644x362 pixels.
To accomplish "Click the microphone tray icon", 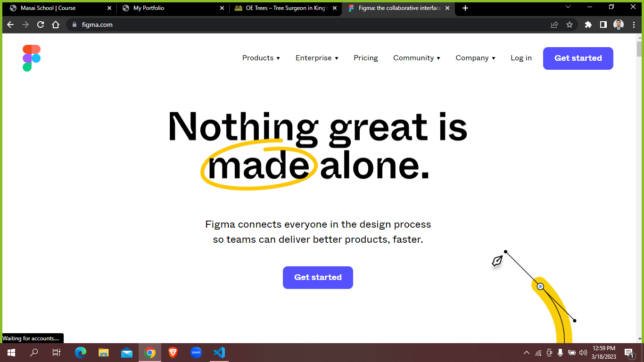I will click(x=561, y=353).
